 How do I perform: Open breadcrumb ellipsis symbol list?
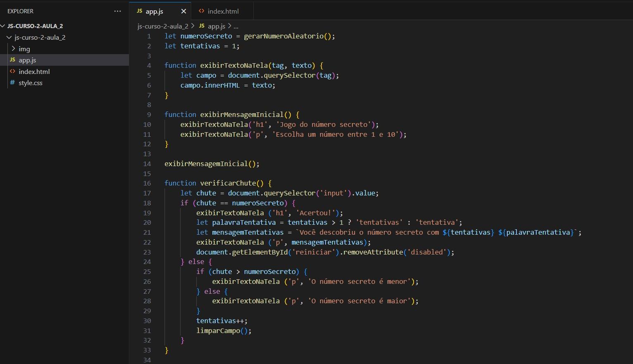pyautogui.click(x=236, y=26)
